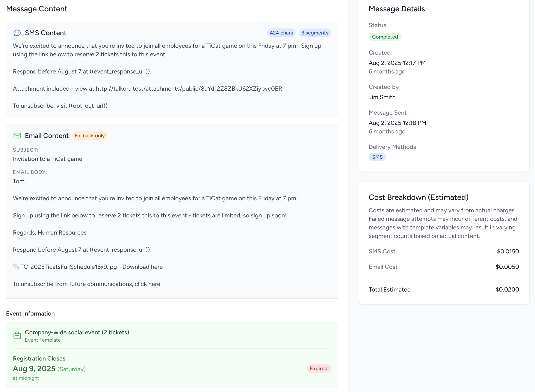The width and height of the screenshot is (535, 392).
Task: Click the Completed status badge
Action: (x=385, y=37)
